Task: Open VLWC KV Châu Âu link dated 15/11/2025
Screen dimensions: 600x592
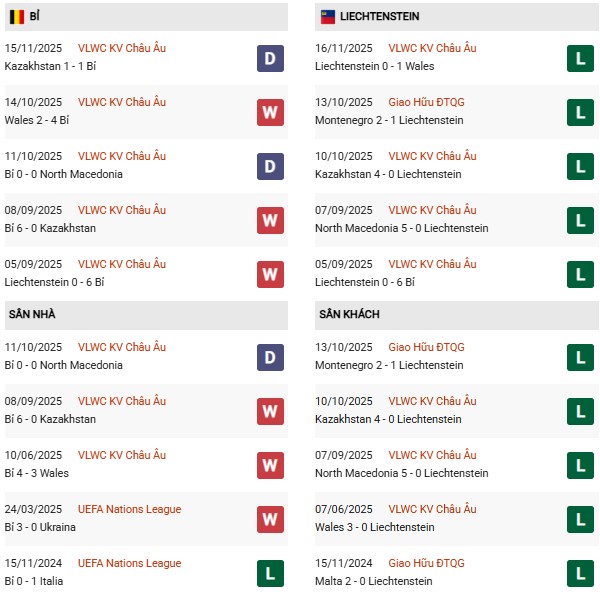Action: [x=122, y=48]
